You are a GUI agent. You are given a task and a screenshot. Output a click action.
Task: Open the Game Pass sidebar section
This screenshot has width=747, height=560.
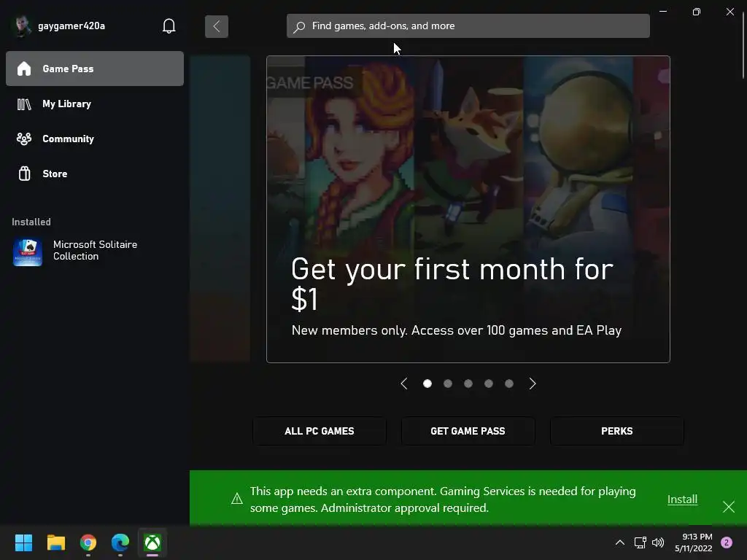click(x=95, y=69)
